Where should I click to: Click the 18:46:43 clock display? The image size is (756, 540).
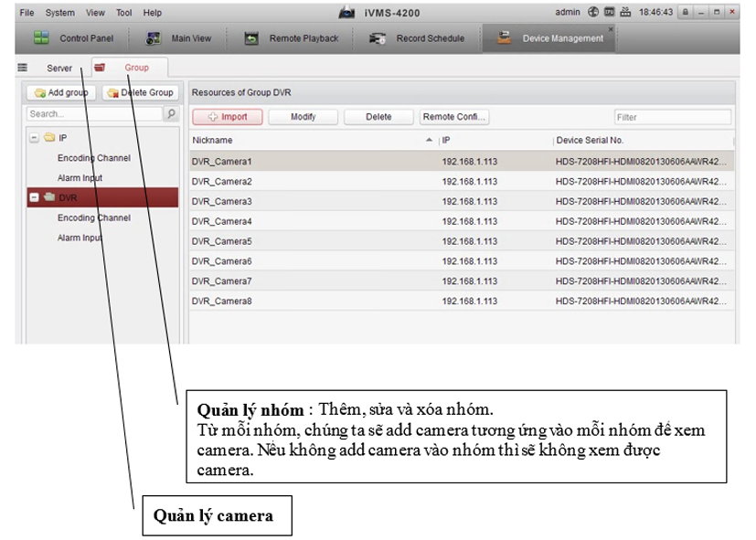coord(655,12)
